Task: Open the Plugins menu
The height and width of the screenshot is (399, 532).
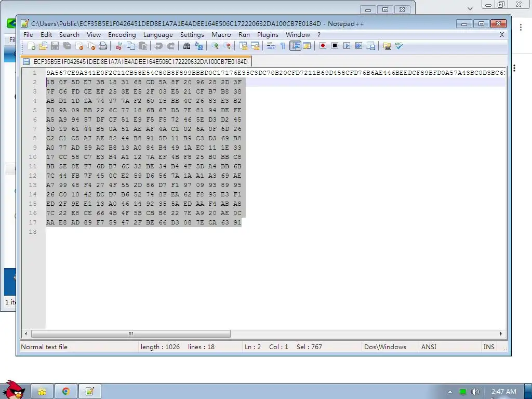Action: point(268,35)
